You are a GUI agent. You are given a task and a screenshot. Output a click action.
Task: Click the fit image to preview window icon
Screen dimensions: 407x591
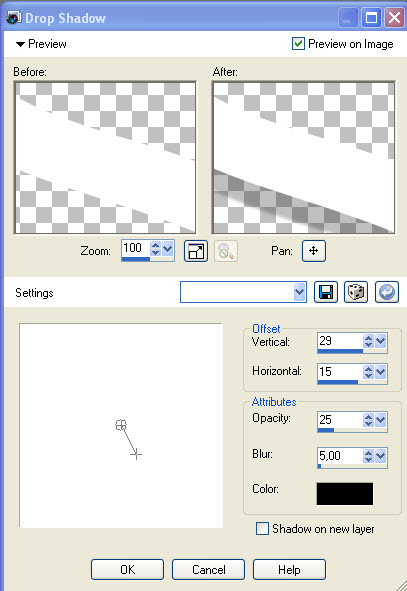pyautogui.click(x=196, y=251)
